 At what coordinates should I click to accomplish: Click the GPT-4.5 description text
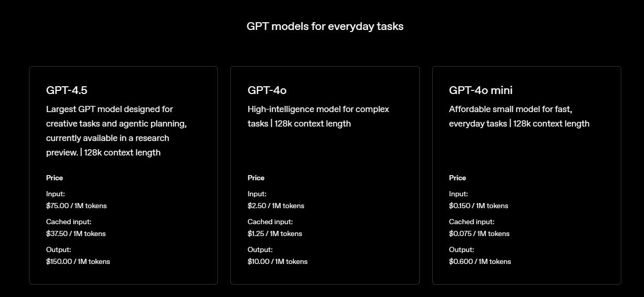point(117,131)
